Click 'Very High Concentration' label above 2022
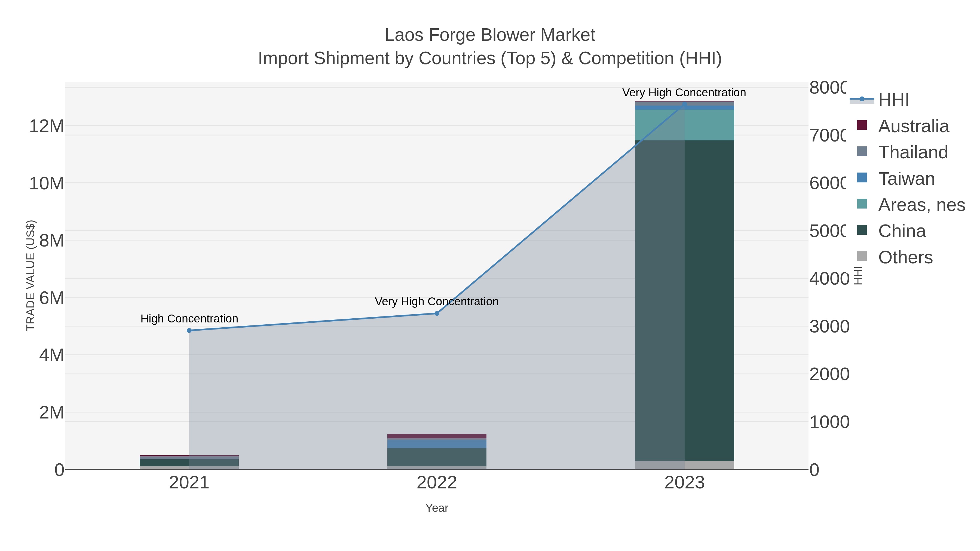The width and height of the screenshot is (980, 551). (437, 301)
